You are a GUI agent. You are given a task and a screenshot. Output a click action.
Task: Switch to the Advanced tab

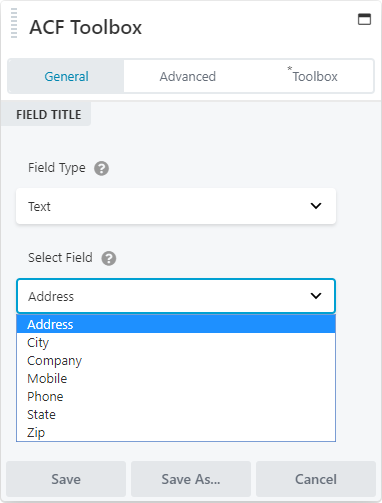(188, 76)
